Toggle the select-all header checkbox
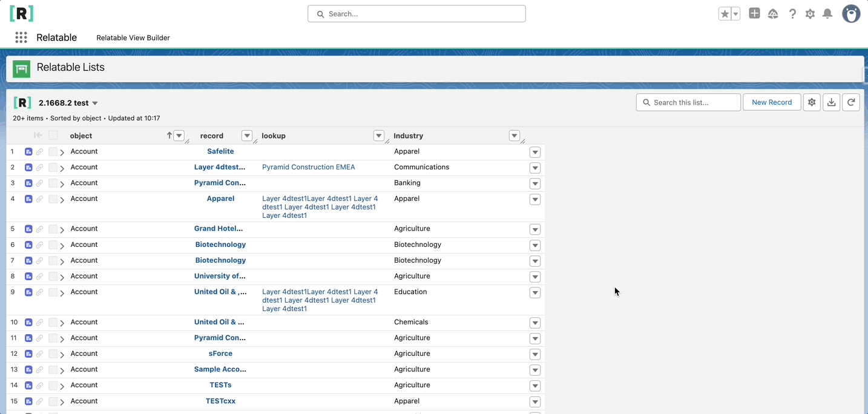The image size is (868, 414). 53,136
